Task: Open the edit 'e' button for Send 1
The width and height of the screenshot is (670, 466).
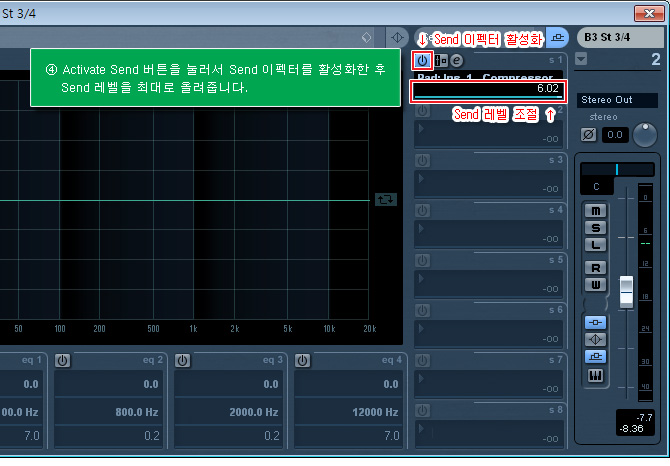Action: (456, 61)
